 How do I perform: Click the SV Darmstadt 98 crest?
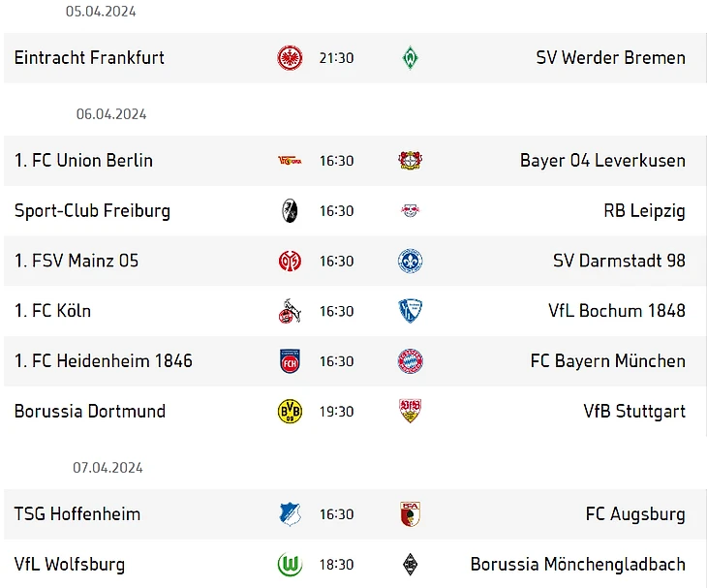coord(411,262)
